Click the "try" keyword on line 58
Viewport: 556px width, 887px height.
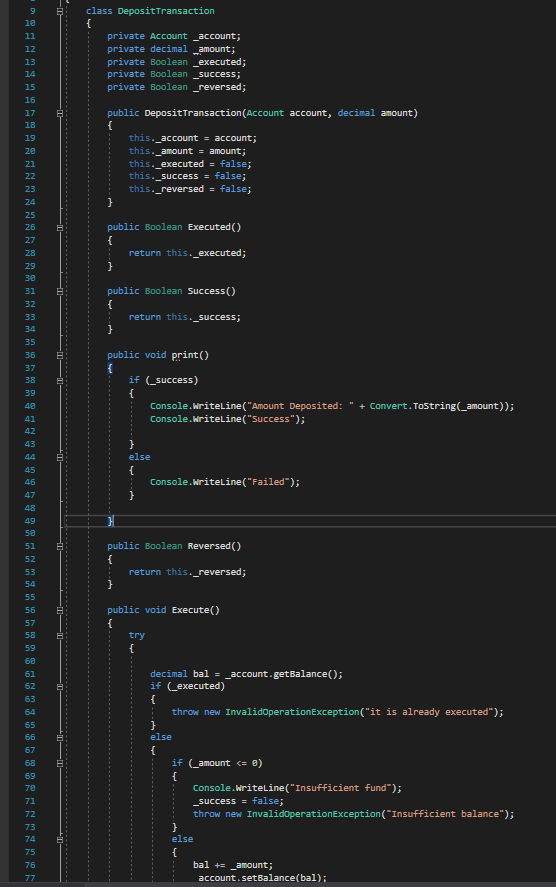click(x=136, y=636)
